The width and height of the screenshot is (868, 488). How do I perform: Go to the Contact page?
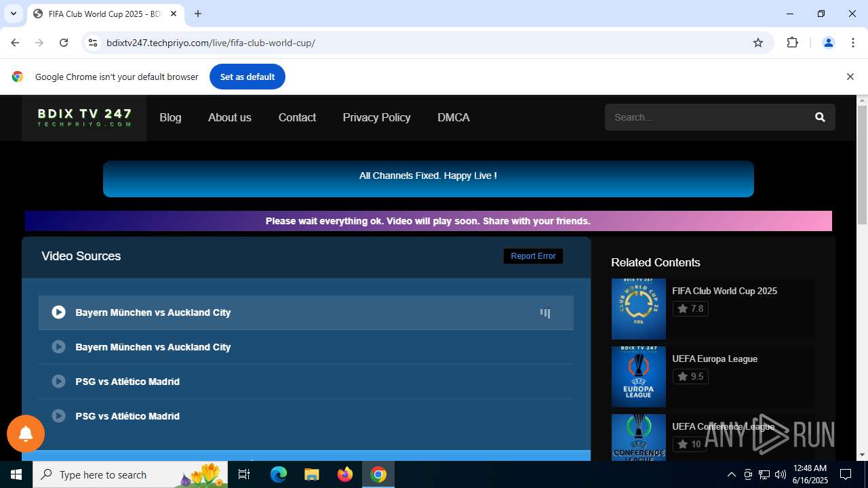point(297,117)
